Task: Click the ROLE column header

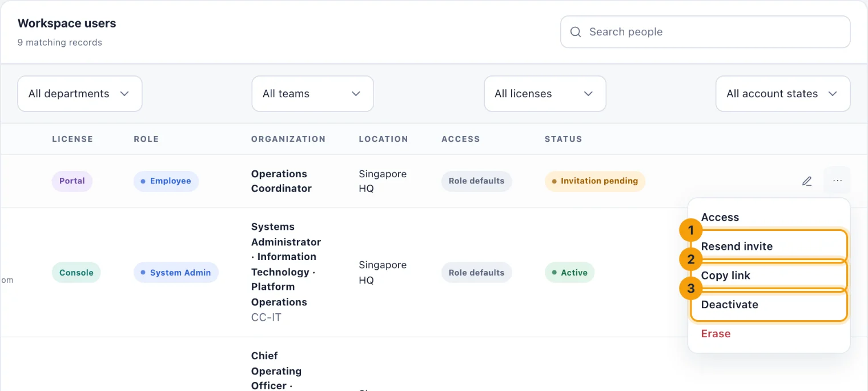Action: pyautogui.click(x=146, y=139)
